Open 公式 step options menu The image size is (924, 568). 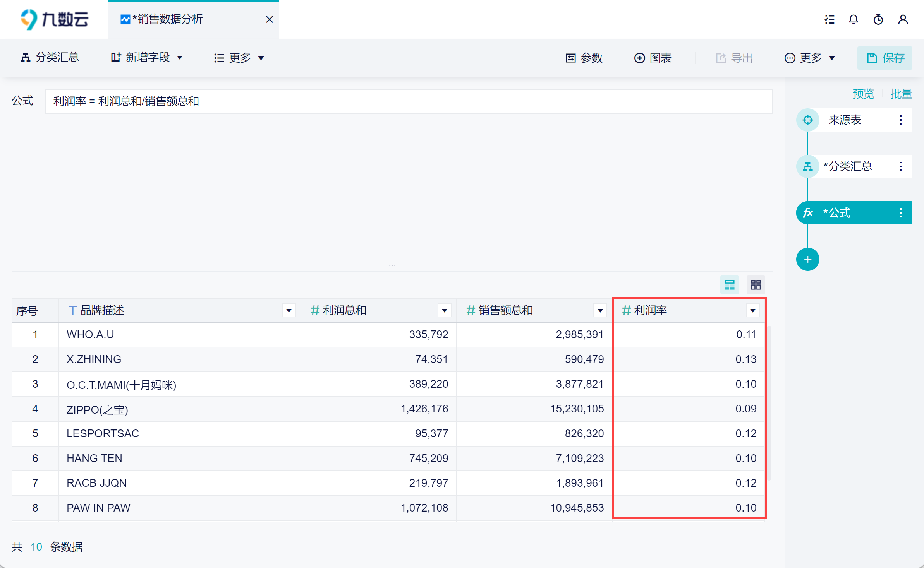(901, 213)
